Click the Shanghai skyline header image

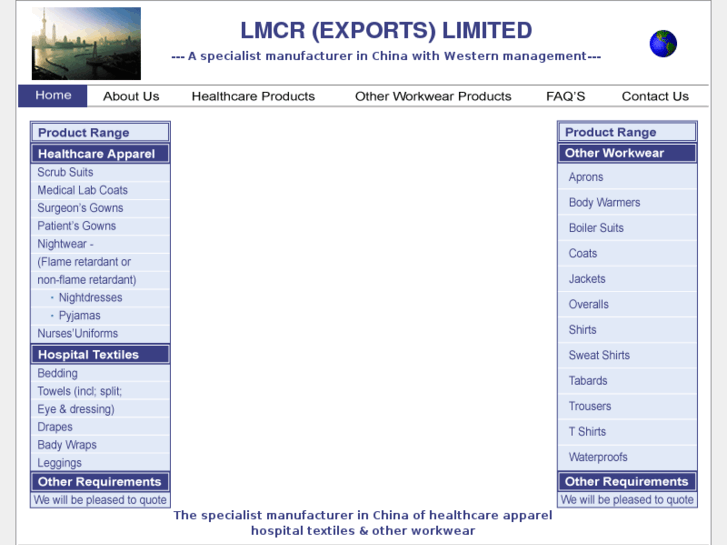[86, 44]
